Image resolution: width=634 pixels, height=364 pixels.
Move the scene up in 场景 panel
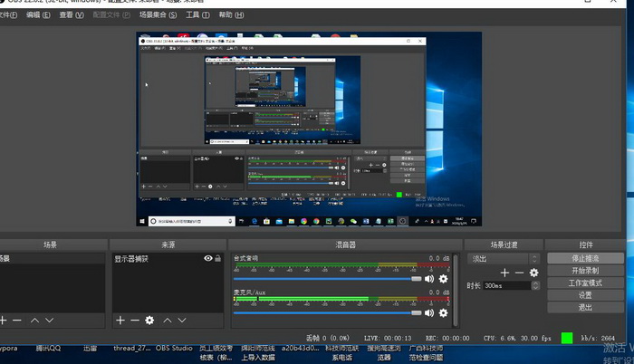pyautogui.click(x=34, y=321)
